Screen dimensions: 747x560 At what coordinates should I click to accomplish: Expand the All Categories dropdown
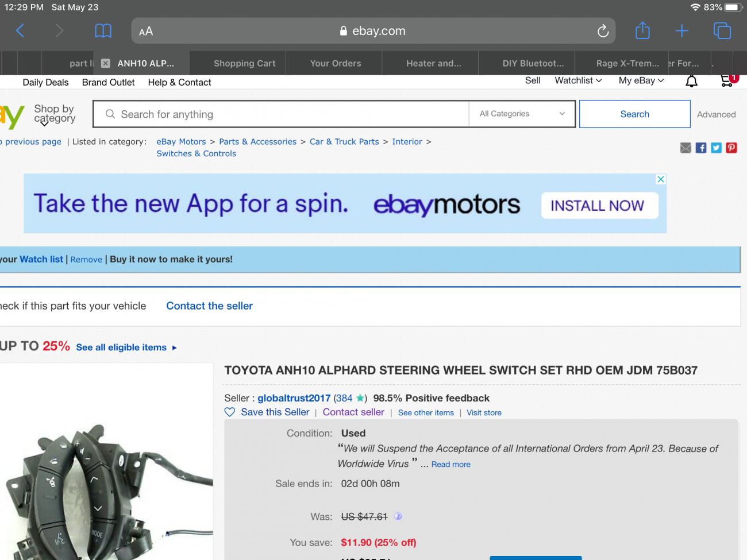pyautogui.click(x=522, y=114)
